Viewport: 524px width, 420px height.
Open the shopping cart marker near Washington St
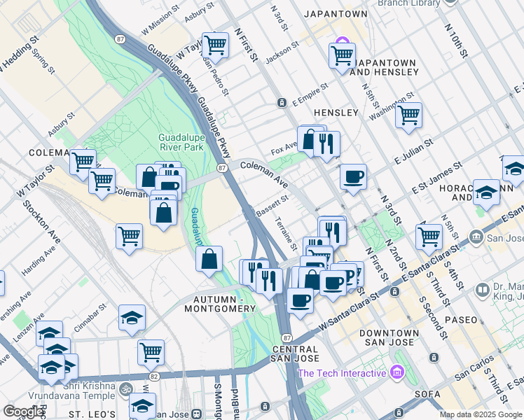(408, 117)
